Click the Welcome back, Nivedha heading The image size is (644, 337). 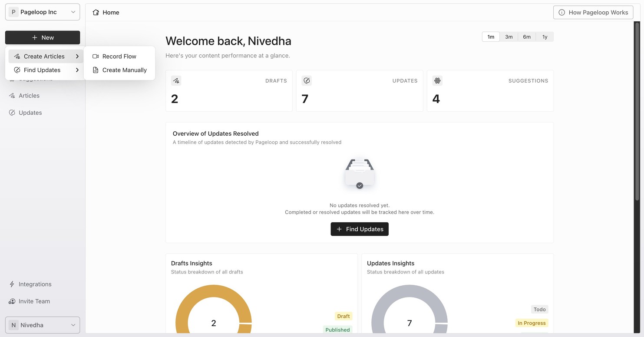coord(228,41)
